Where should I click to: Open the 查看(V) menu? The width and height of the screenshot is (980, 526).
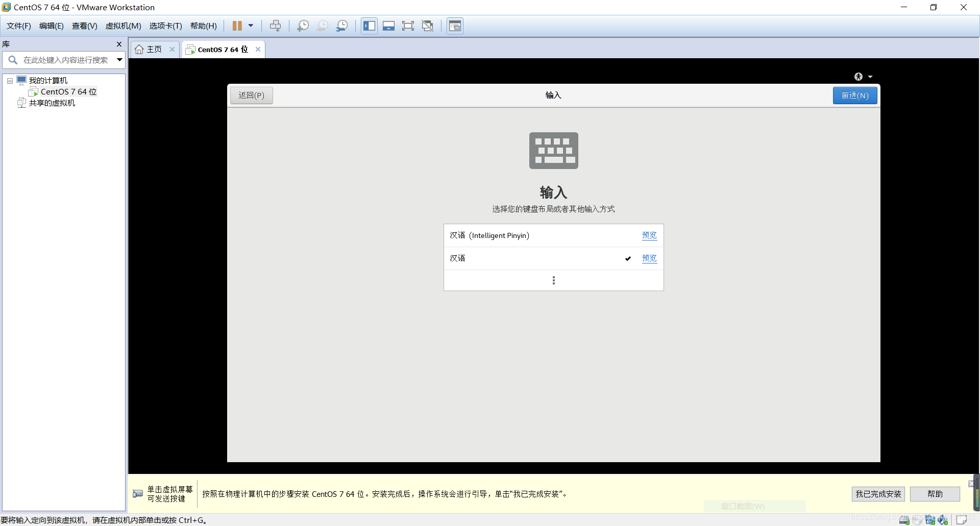[x=85, y=26]
